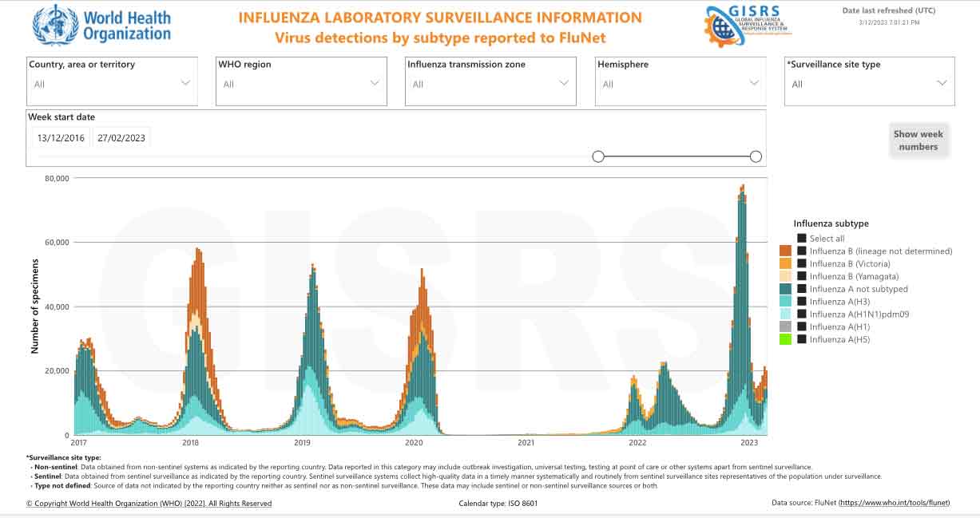Viewport: 980px width, 518px height.
Task: Click the 2023 x-axis label
Action: (749, 442)
